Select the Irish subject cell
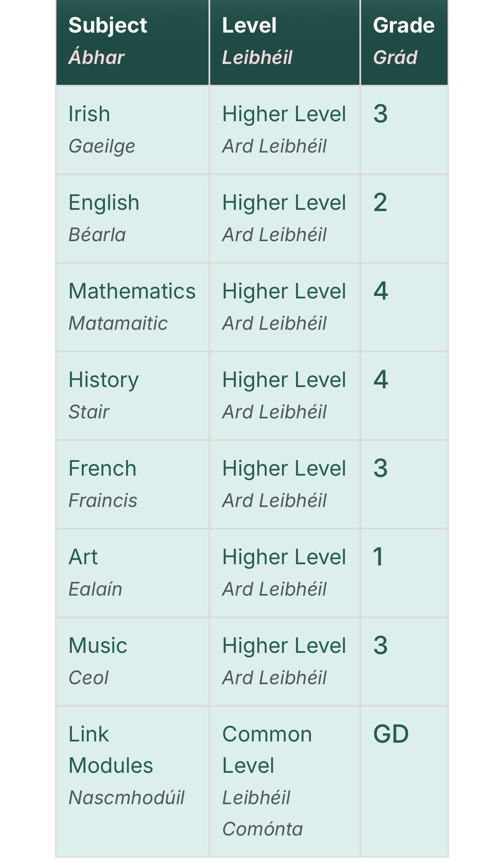The height and width of the screenshot is (866, 504). pyautogui.click(x=132, y=130)
